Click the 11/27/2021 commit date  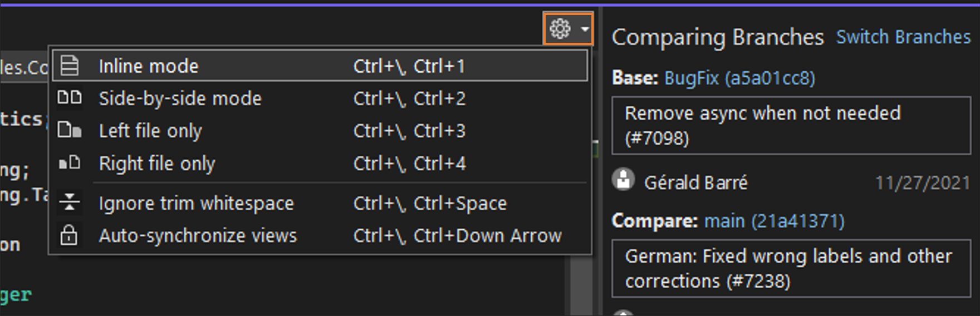(x=923, y=182)
